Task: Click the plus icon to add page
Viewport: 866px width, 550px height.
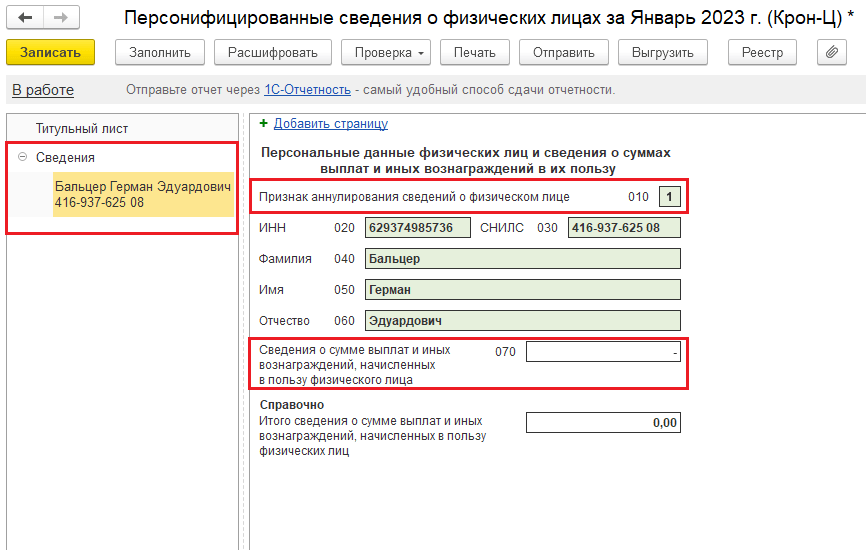Action: (264, 124)
